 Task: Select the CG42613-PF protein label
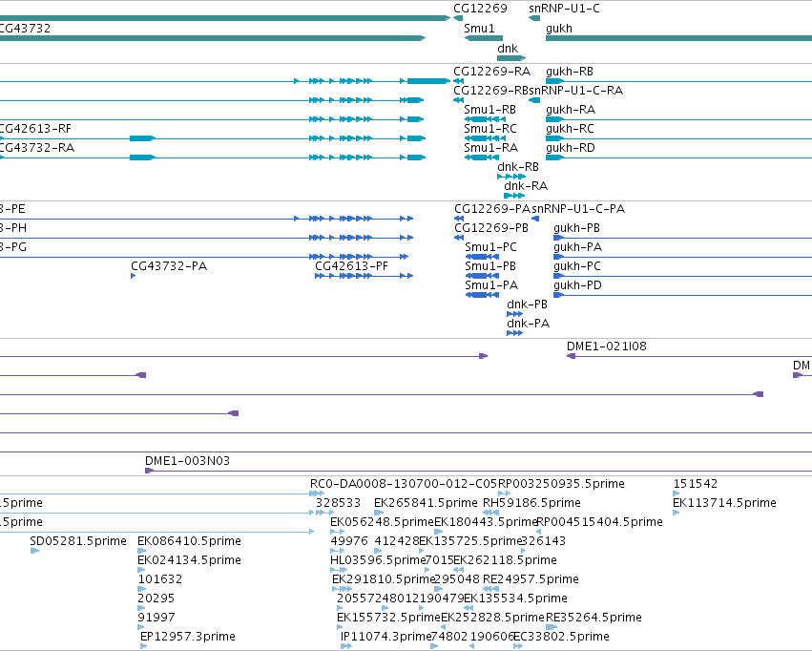(x=351, y=266)
